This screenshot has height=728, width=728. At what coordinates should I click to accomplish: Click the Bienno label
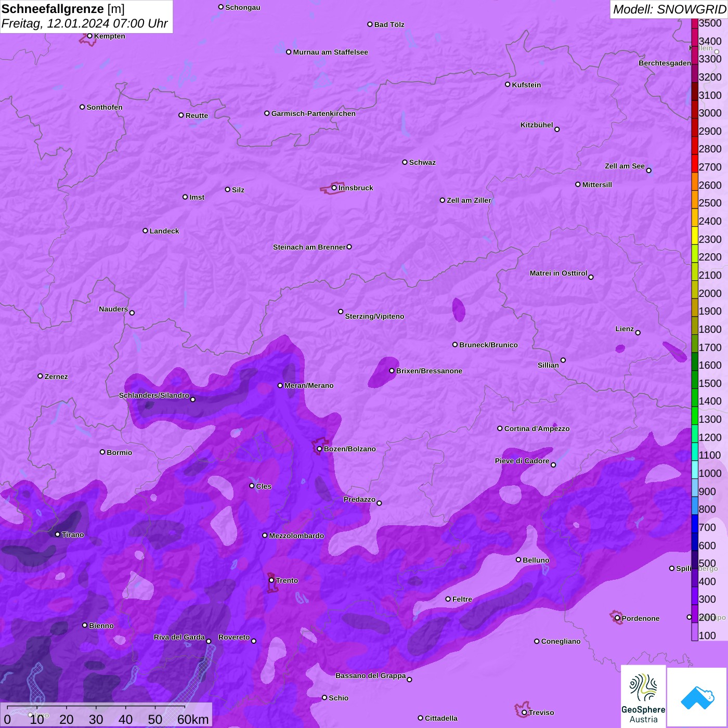pyautogui.click(x=101, y=626)
